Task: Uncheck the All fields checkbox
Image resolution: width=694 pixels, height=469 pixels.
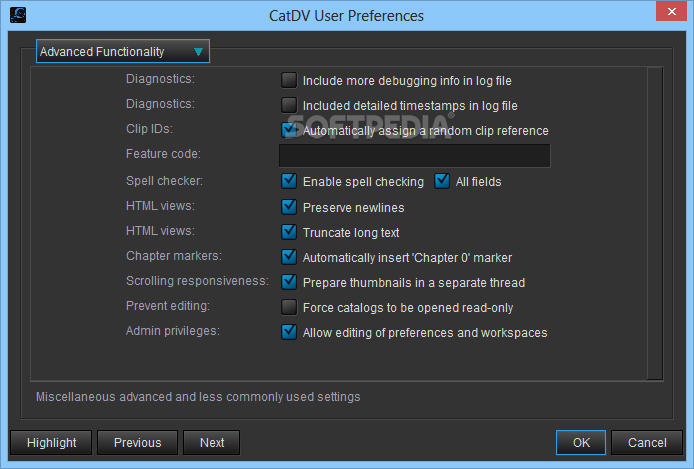Action: pyautogui.click(x=442, y=181)
